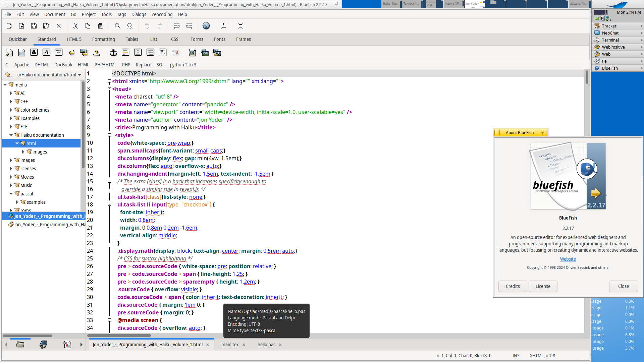Toggle INS insert mode in status bar
This screenshot has width=644, height=362.
(516, 356)
